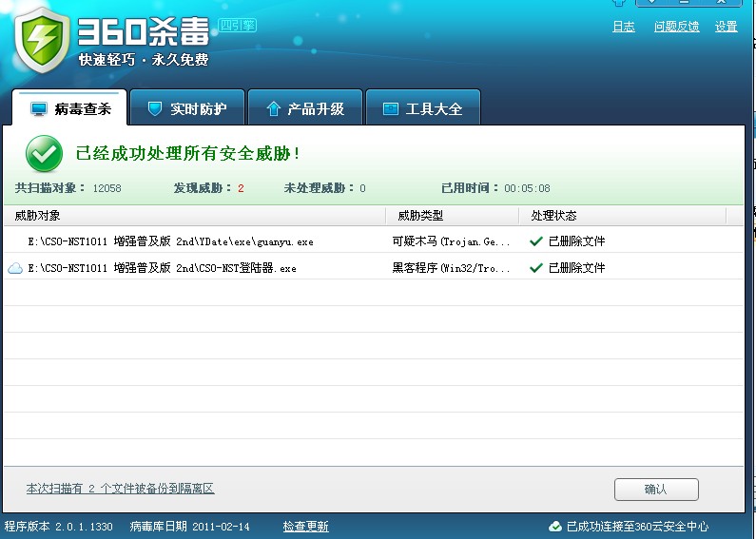Click the 检查更新 link

click(x=305, y=527)
